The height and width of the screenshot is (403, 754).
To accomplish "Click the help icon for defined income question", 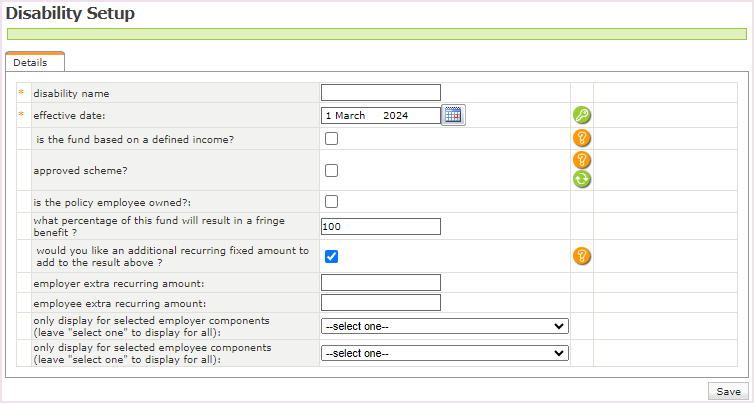I will click(x=582, y=139).
